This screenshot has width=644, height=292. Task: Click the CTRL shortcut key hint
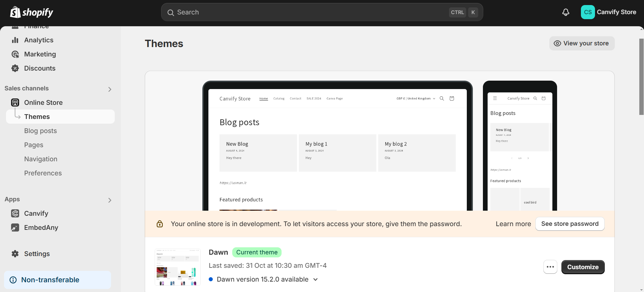pos(457,12)
